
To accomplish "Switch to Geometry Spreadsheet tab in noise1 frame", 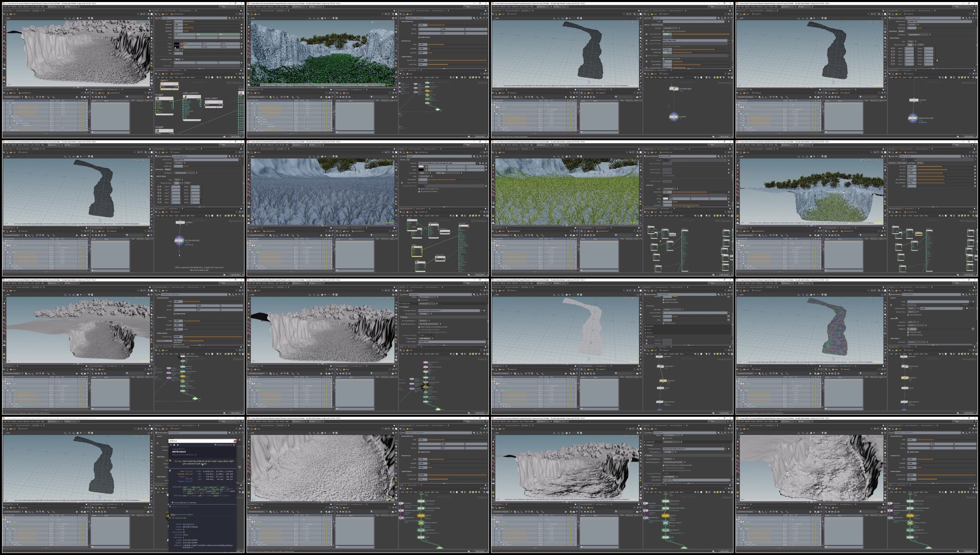I will point(23,11).
